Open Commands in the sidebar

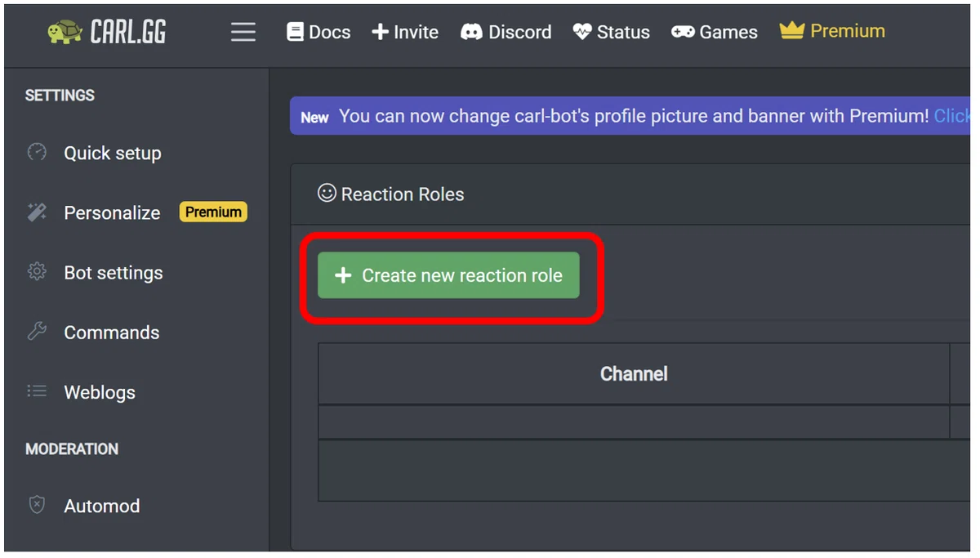click(x=112, y=333)
